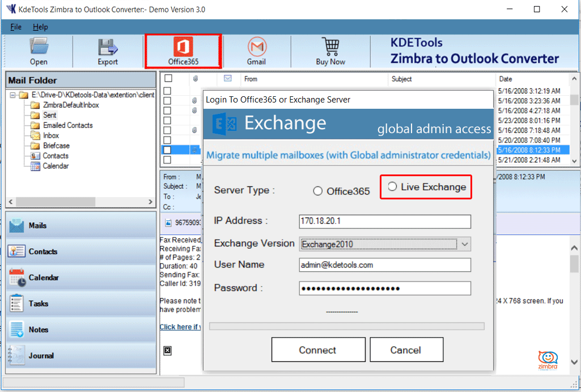The image size is (581, 392).
Task: Select the Export toolbar icon
Action: [108, 50]
